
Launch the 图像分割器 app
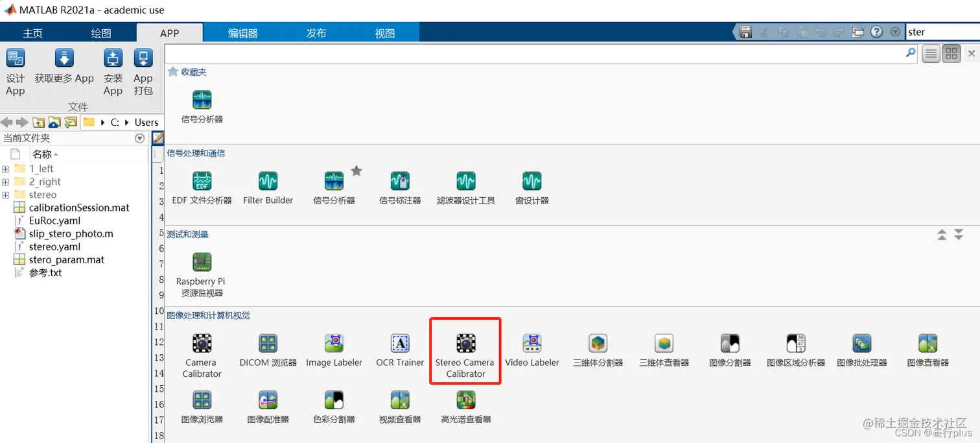coord(730,350)
